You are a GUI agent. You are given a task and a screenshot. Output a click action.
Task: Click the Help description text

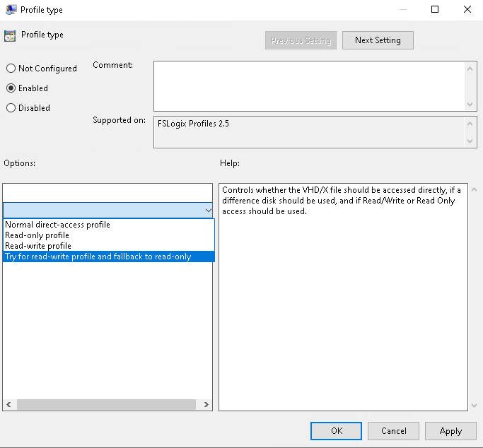(342, 201)
